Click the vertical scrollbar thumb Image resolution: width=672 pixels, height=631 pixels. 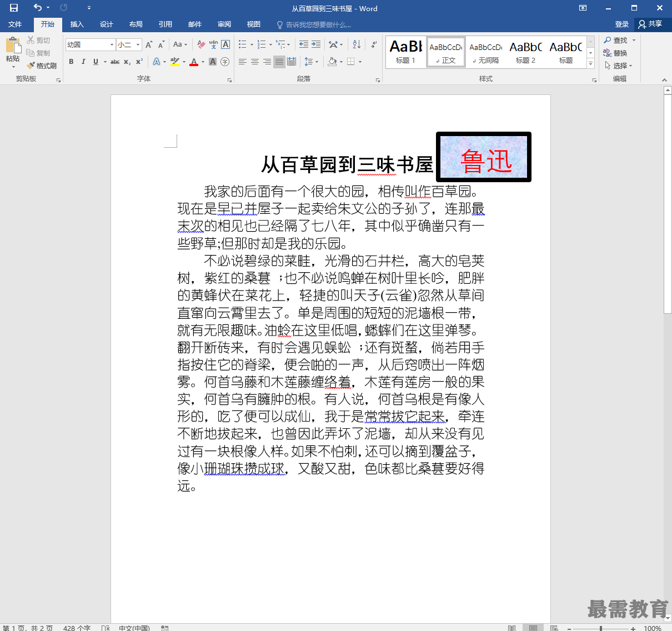[x=668, y=204]
